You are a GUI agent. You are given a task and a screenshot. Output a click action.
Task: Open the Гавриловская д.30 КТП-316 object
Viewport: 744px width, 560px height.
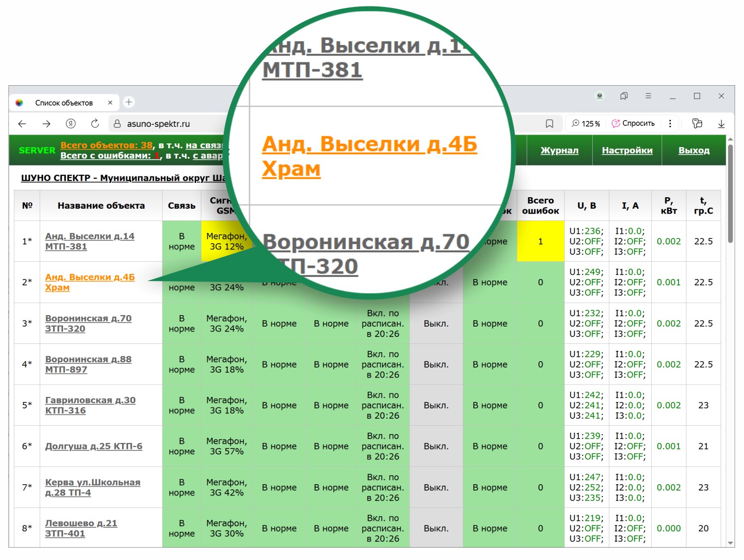pos(90,405)
